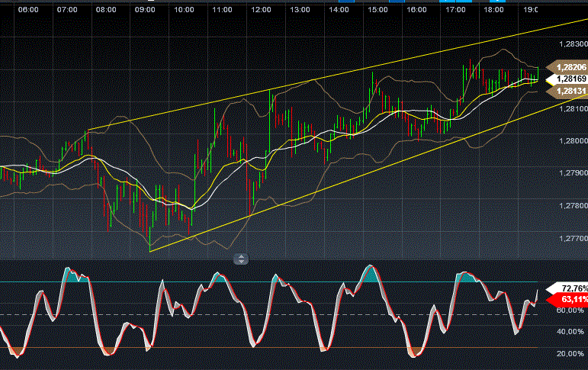Screen dimensions: 588x370
Task: Select the white 1,28169 current price tag
Action: pyautogui.click(x=567, y=79)
